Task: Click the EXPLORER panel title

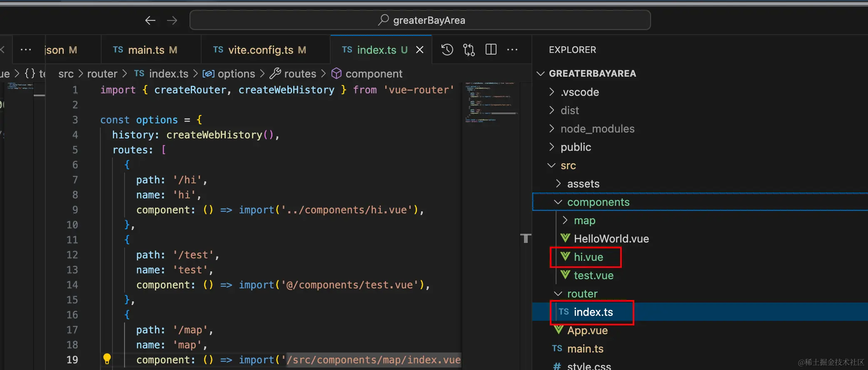Action: 572,50
